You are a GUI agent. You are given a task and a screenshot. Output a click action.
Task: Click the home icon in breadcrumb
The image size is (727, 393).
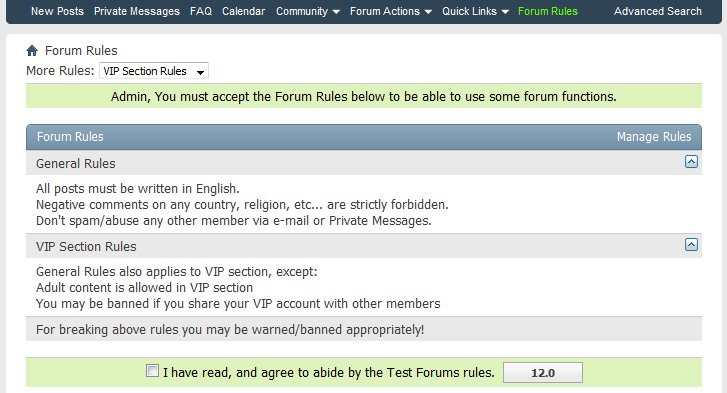[32, 51]
